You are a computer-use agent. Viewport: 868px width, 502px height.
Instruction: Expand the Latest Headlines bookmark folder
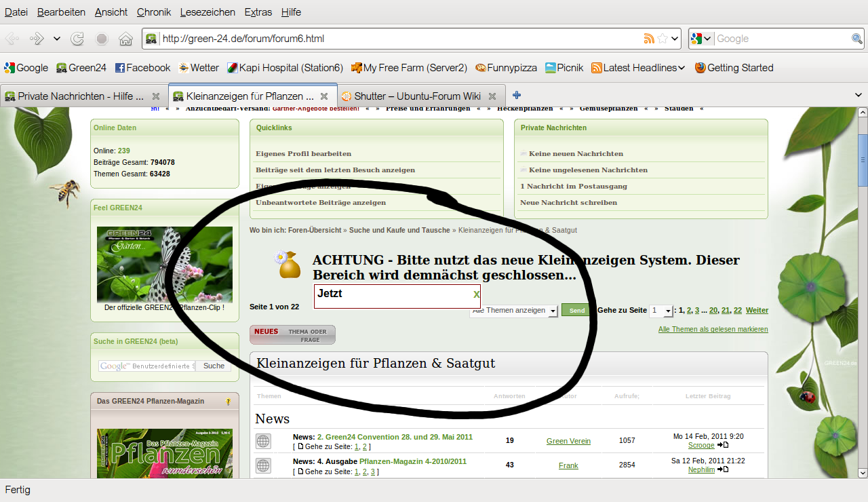pyautogui.click(x=681, y=68)
